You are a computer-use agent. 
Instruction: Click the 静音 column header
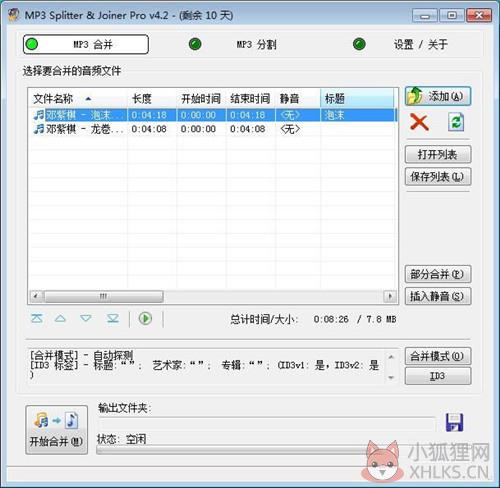pos(298,99)
